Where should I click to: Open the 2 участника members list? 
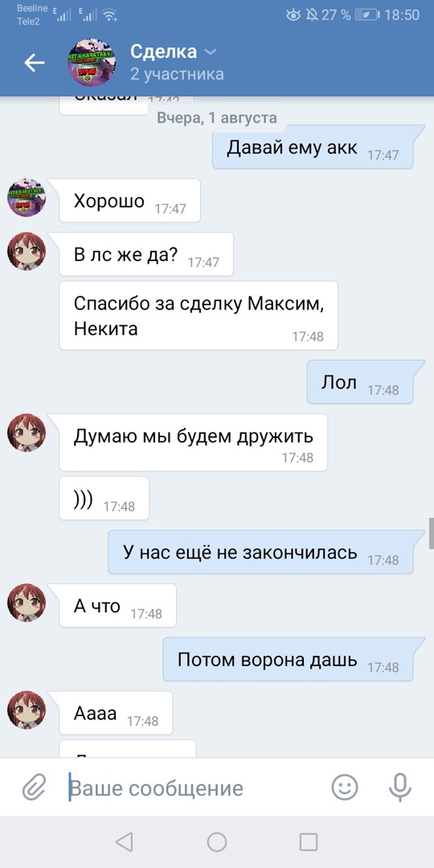click(177, 74)
